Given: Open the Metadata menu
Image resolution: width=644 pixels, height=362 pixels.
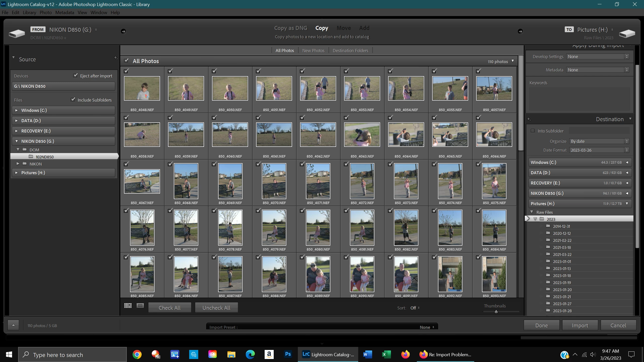Looking at the screenshot, I should pos(65,13).
